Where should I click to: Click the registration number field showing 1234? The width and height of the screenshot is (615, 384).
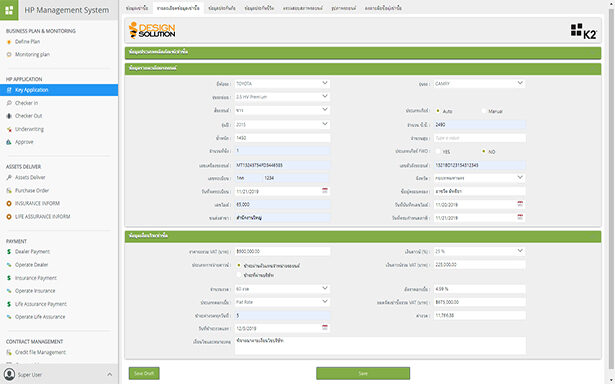point(297,178)
